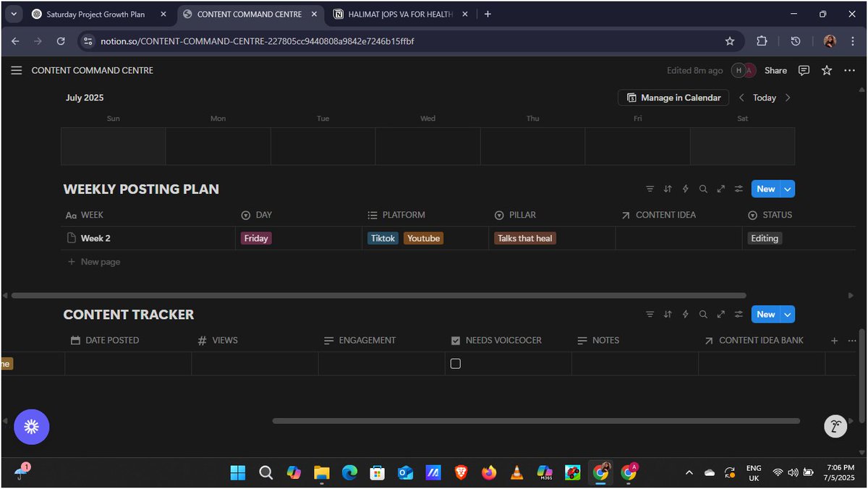Click the Manage in Calendar button
Image resolution: width=868 pixels, height=489 pixels.
point(672,97)
